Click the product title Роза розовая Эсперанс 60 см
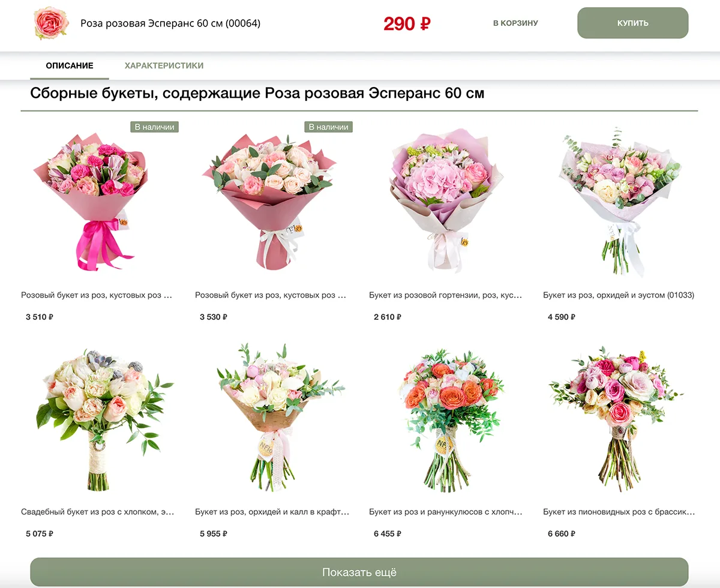This screenshot has width=720, height=588. pos(170,23)
